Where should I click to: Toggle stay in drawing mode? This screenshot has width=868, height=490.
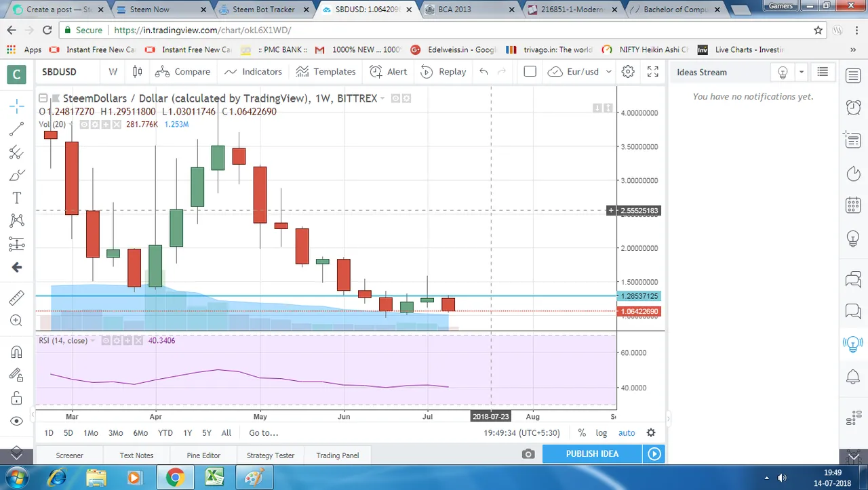click(16, 375)
